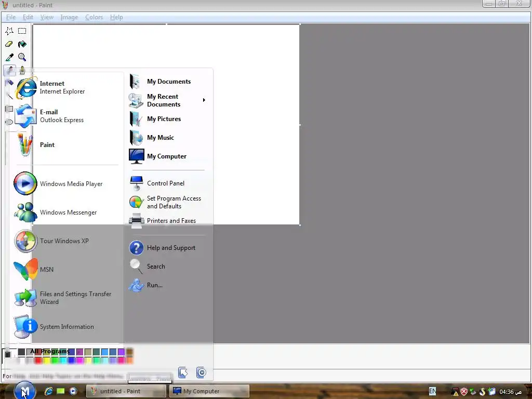Open My Music

[x=168, y=137]
